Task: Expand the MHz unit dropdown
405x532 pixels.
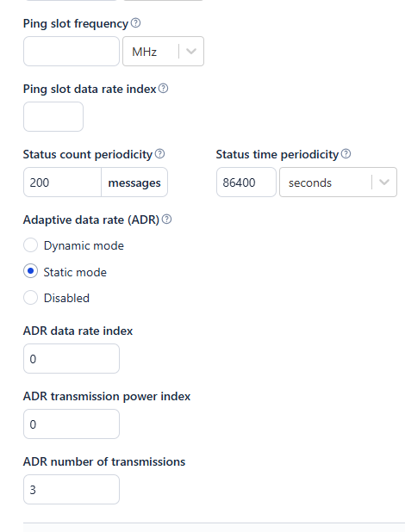Action: click(x=163, y=52)
